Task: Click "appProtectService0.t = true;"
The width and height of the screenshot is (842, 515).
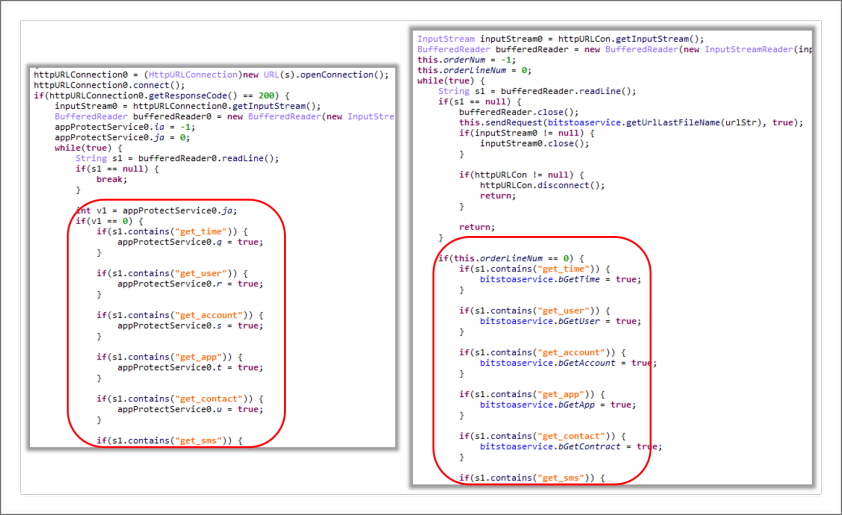Action: tap(190, 368)
